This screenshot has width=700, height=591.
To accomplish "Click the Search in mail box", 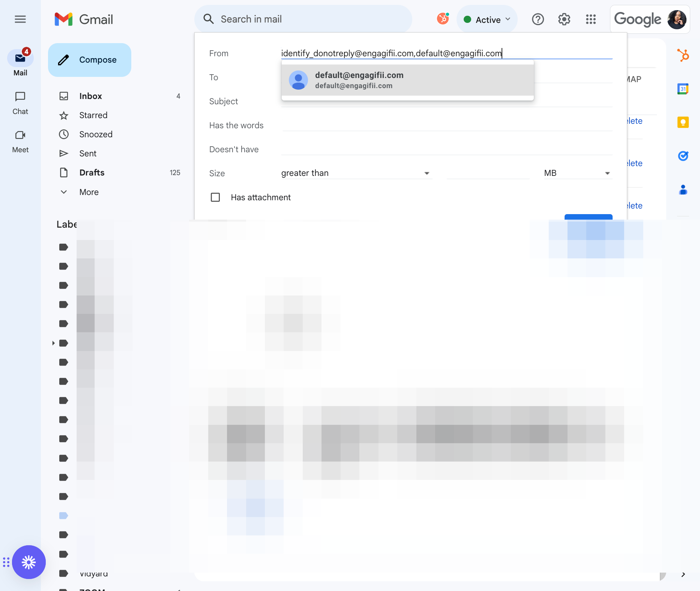I will pos(303,19).
